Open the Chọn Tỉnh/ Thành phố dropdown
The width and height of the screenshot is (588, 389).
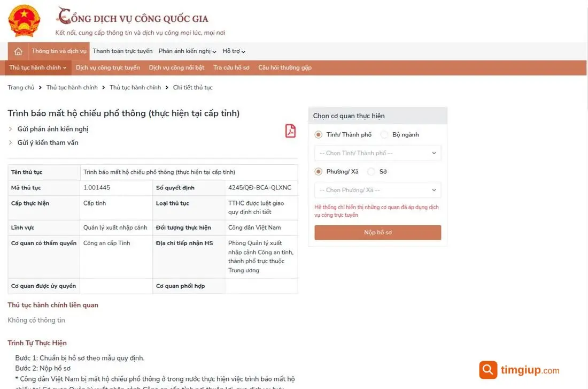(377, 153)
